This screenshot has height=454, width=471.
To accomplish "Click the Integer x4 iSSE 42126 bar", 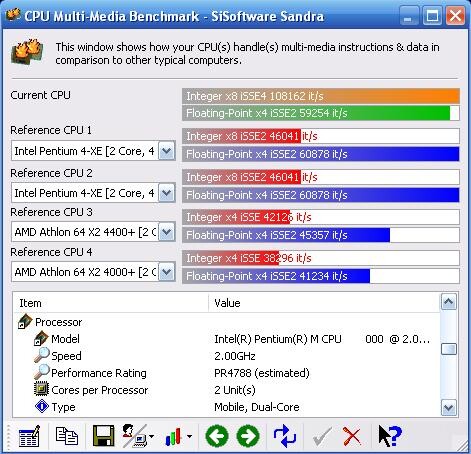I will pos(321,217).
